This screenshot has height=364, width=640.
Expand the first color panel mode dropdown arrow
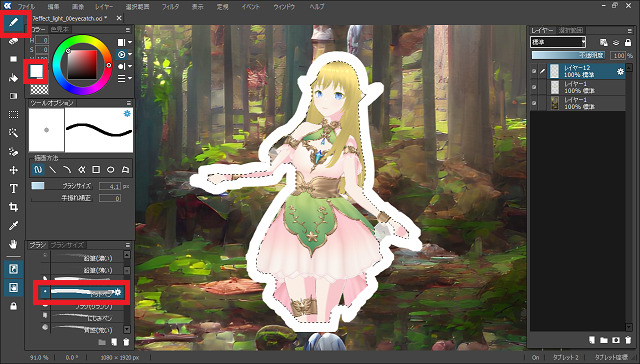130,42
